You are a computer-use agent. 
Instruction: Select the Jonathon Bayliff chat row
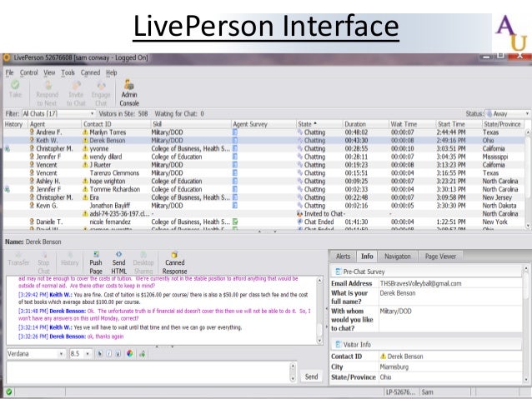pos(264,206)
